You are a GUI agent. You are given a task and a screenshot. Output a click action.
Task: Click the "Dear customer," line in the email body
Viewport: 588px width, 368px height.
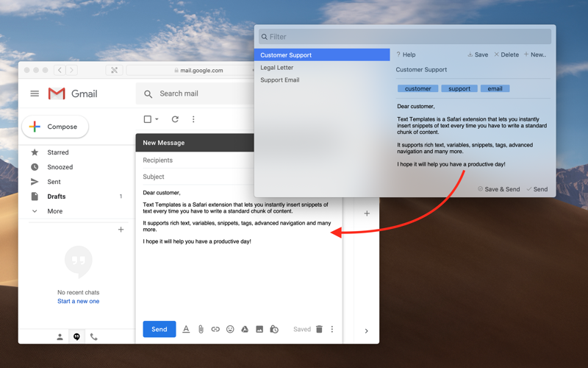(x=162, y=193)
